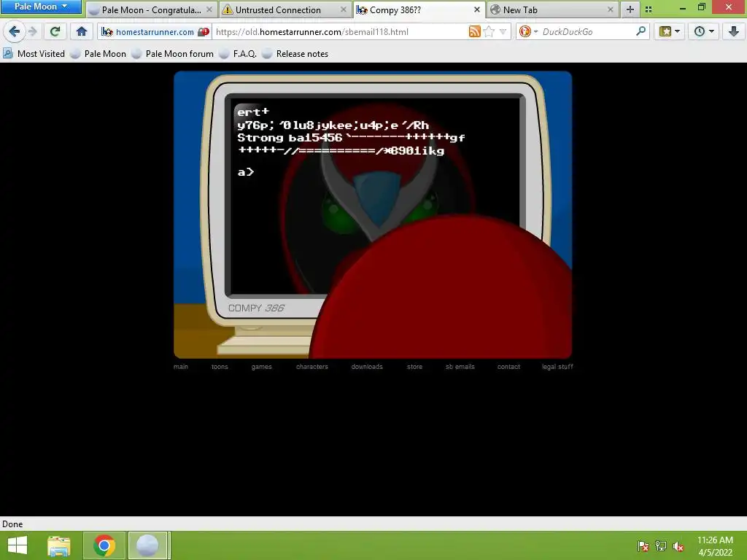Click the muted volume tray icon
The height and width of the screenshot is (560, 747).
click(678, 546)
